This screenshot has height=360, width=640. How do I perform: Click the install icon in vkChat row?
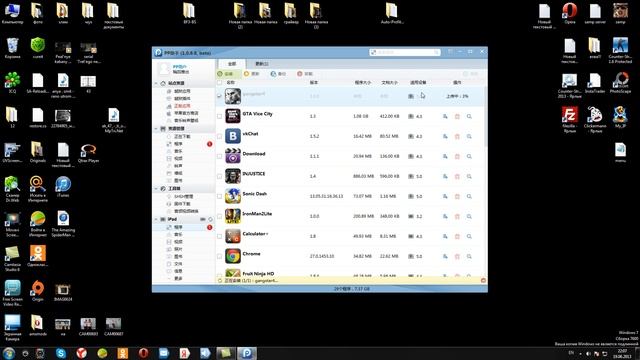[x=445, y=136]
